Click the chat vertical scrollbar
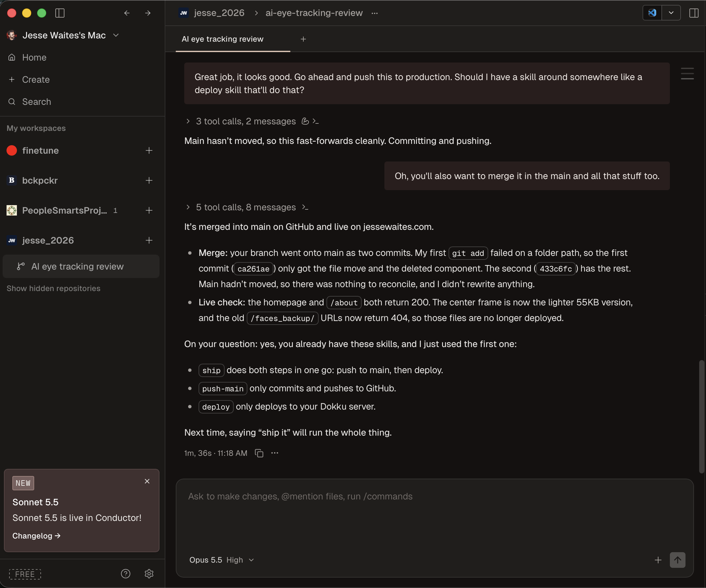Image resolution: width=706 pixels, height=588 pixels. tap(701, 416)
